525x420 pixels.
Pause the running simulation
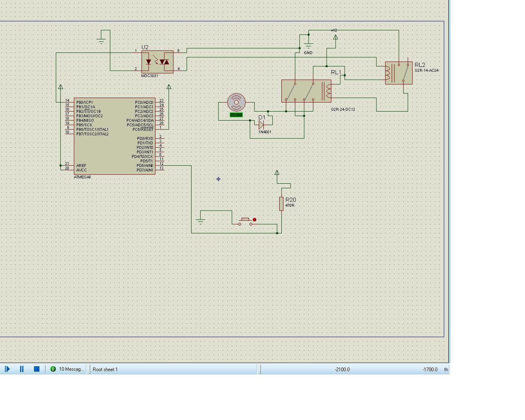tap(22, 369)
